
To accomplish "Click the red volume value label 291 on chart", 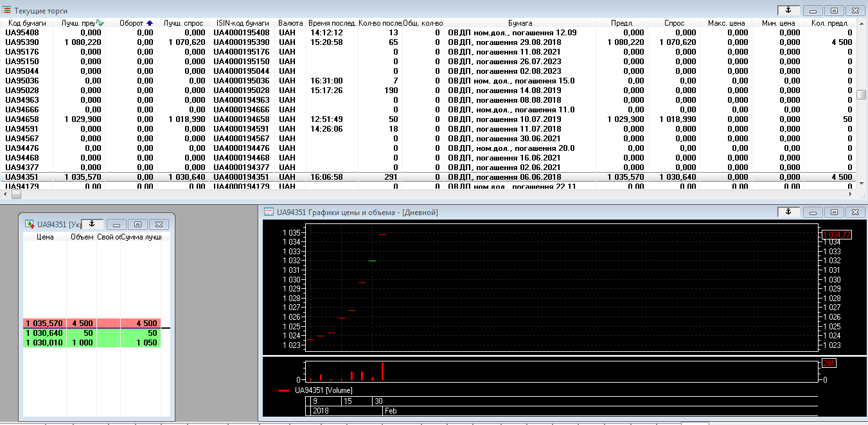I will pos(829,363).
